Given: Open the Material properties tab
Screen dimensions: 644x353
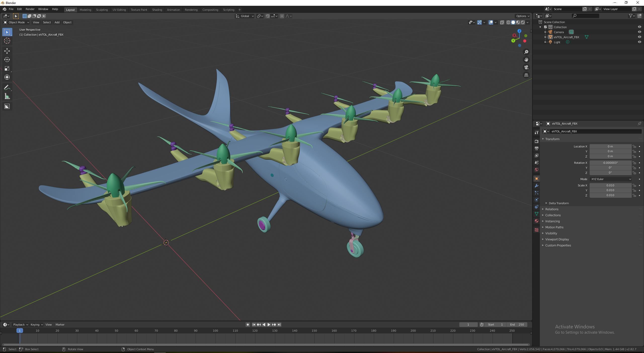Looking at the screenshot, I should [536, 221].
